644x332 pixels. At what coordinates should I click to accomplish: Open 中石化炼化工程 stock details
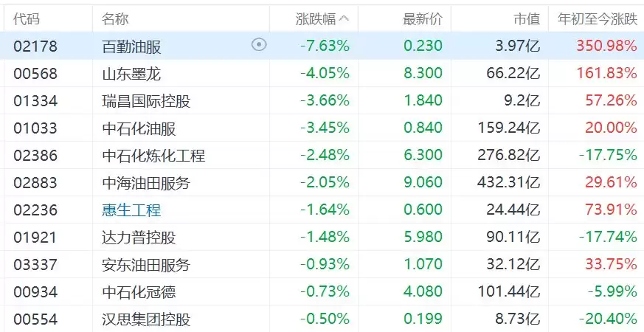(x=153, y=155)
